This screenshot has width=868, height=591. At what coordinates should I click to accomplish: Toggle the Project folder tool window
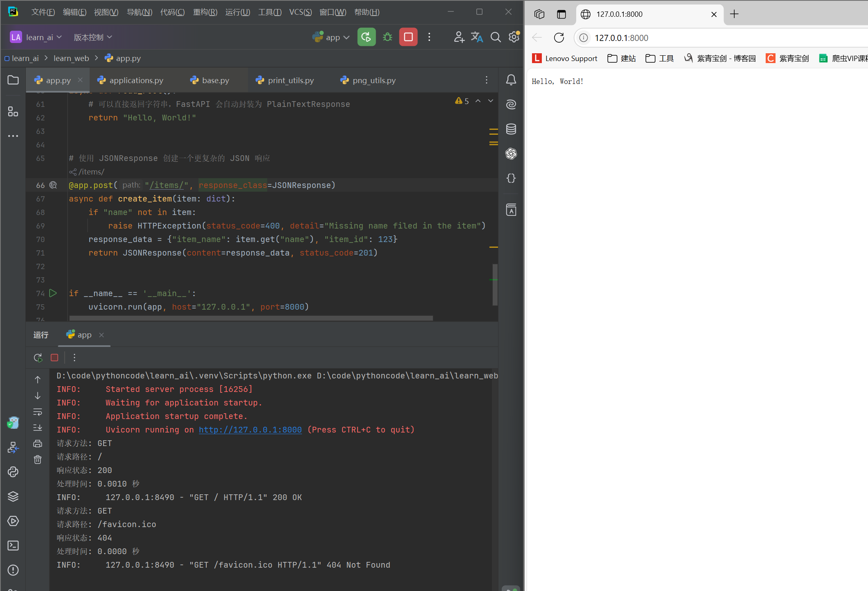[13, 80]
